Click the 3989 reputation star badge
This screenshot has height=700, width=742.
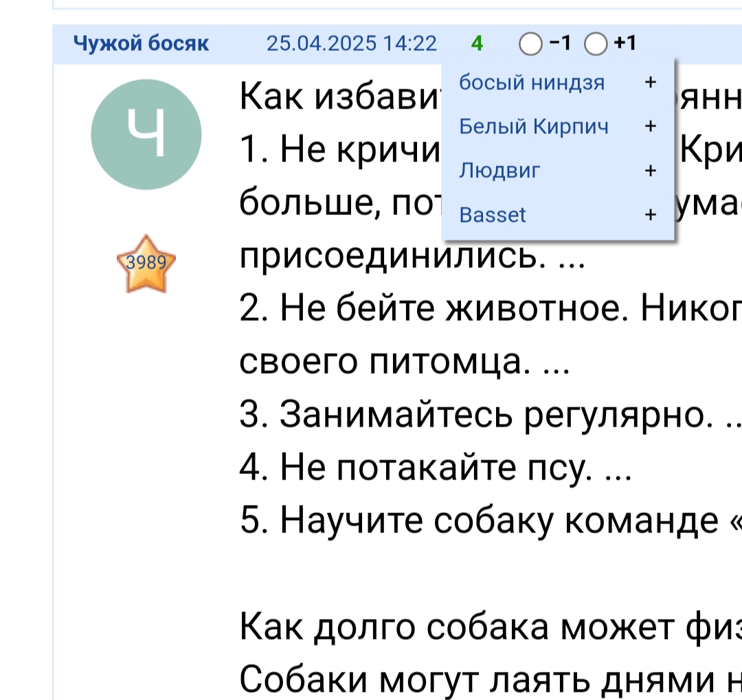pyautogui.click(x=146, y=264)
